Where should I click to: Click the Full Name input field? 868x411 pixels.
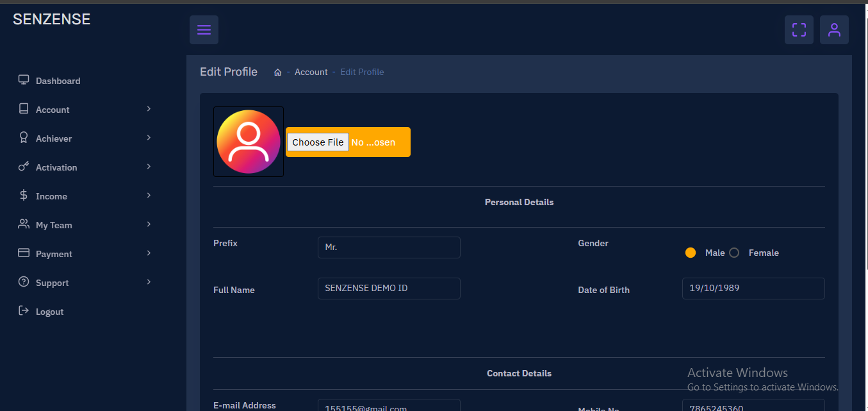389,289
